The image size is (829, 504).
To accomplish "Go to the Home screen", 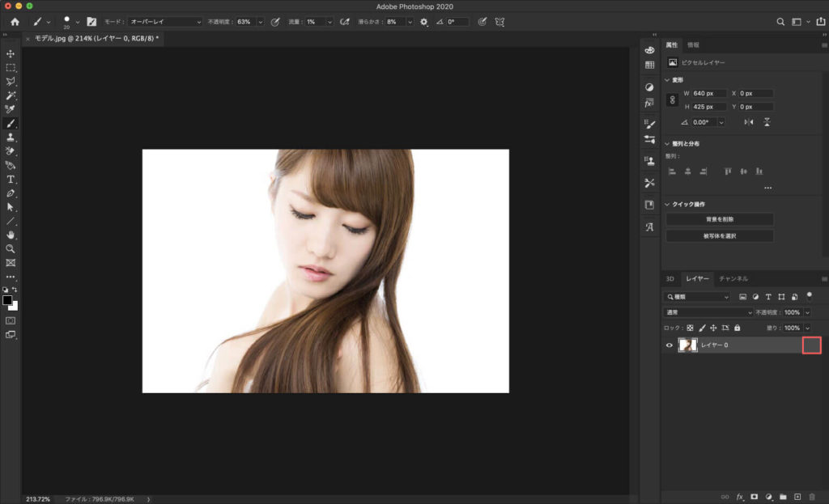I will 15,22.
